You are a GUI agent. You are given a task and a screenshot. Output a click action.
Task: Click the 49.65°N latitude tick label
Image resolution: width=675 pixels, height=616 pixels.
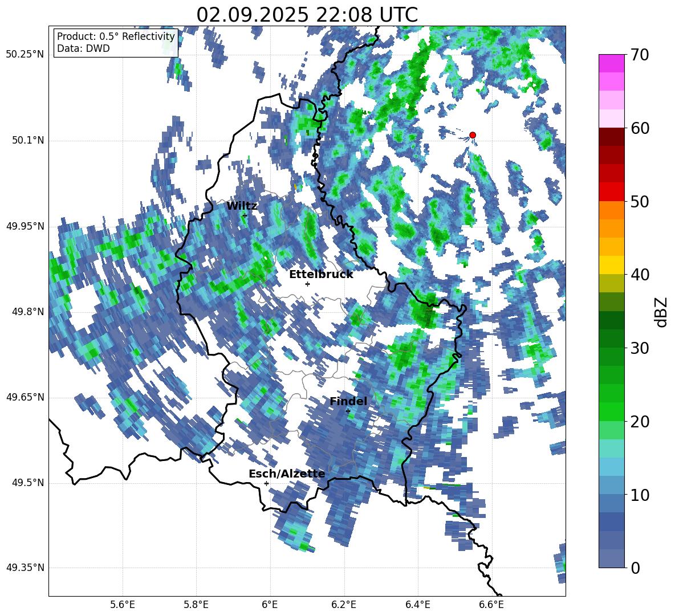tap(25, 397)
